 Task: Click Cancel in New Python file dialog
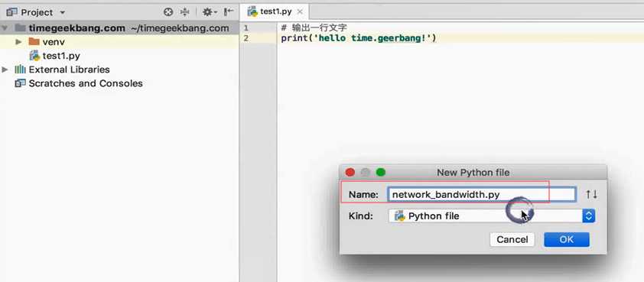[x=512, y=240]
